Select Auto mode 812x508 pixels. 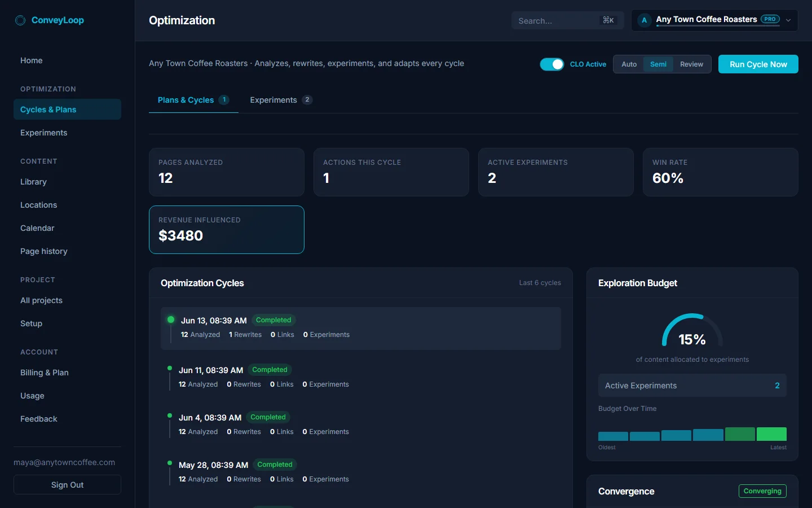(629, 64)
